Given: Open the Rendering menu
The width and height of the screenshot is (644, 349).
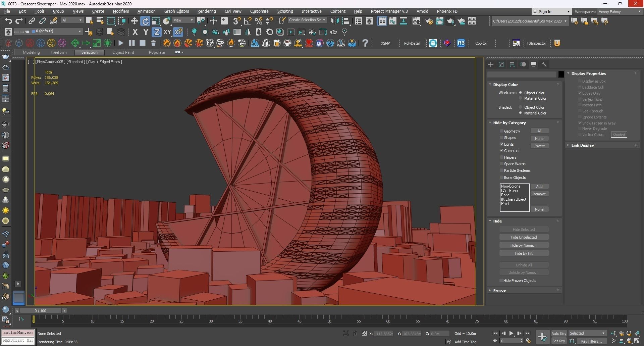Looking at the screenshot, I should click(x=206, y=11).
